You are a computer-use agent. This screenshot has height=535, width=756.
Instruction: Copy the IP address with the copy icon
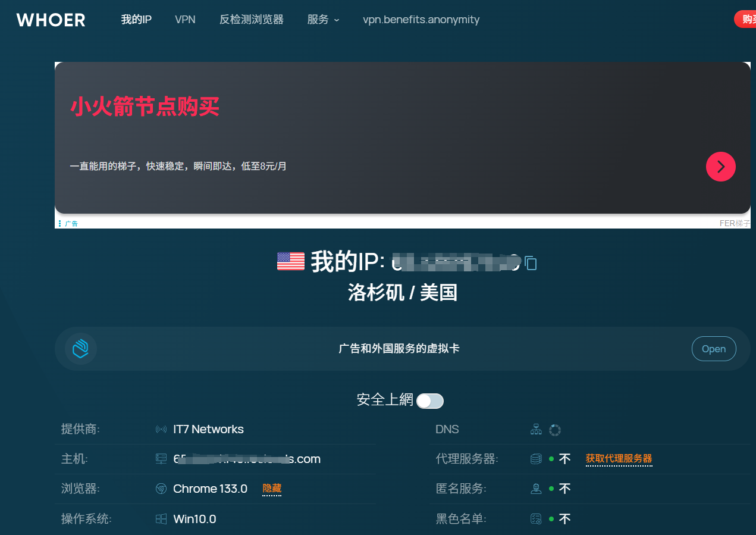point(531,262)
